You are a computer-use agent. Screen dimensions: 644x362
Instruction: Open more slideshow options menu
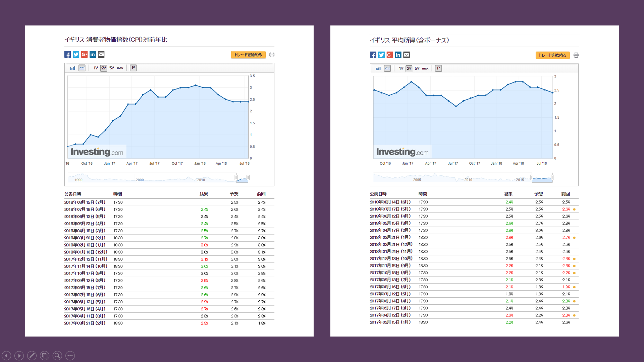tap(70, 356)
